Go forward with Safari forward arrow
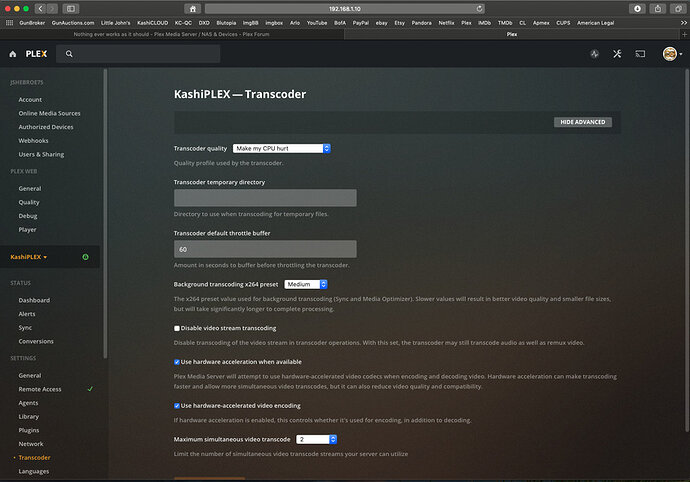The width and height of the screenshot is (690, 482). point(52,8)
